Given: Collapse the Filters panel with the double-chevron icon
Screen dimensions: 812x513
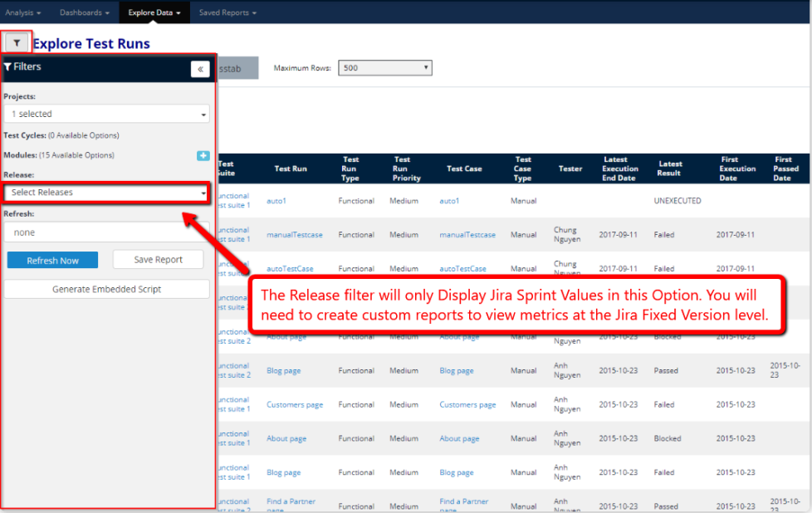Looking at the screenshot, I should (200, 68).
